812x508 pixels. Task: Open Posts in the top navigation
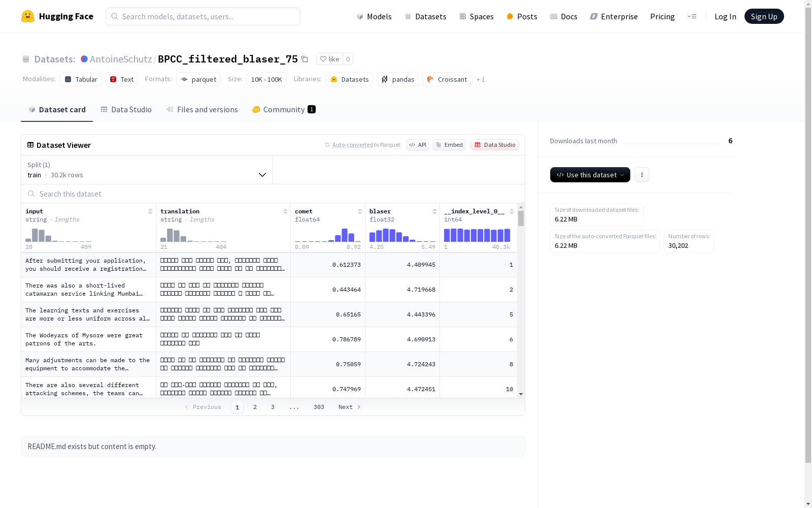[522, 16]
